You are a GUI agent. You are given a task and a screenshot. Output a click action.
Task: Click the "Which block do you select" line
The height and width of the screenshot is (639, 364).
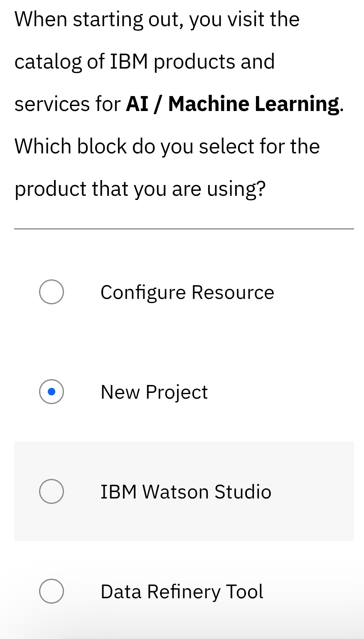(x=167, y=146)
